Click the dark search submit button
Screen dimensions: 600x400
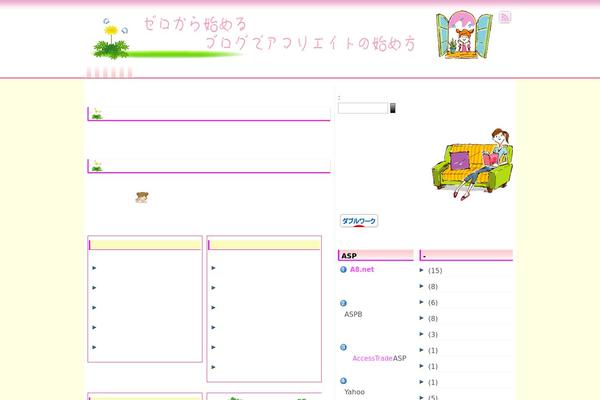tap(393, 108)
